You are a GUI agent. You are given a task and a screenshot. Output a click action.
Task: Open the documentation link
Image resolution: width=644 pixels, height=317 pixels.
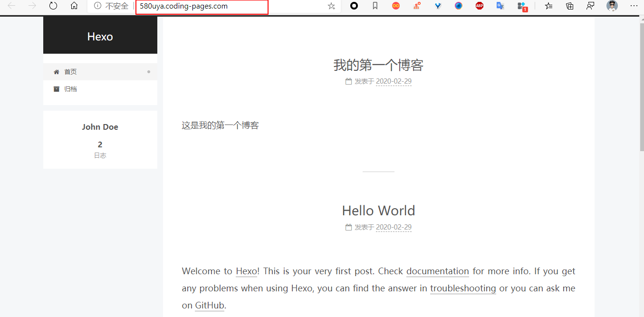pos(438,271)
